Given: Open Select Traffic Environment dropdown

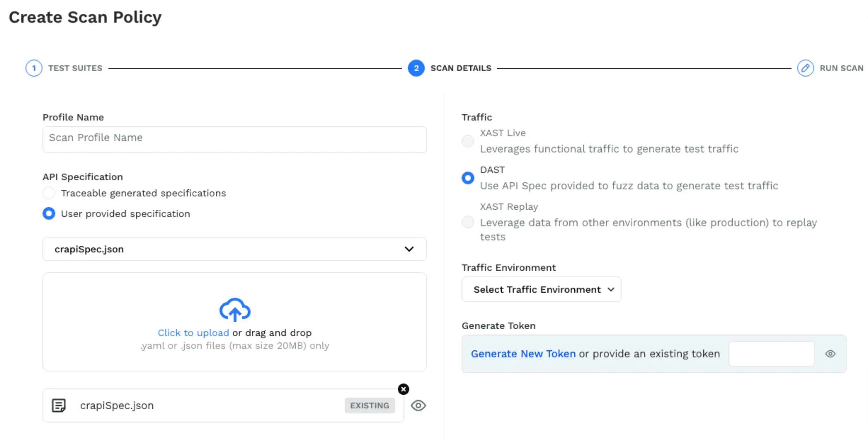Looking at the screenshot, I should (541, 289).
